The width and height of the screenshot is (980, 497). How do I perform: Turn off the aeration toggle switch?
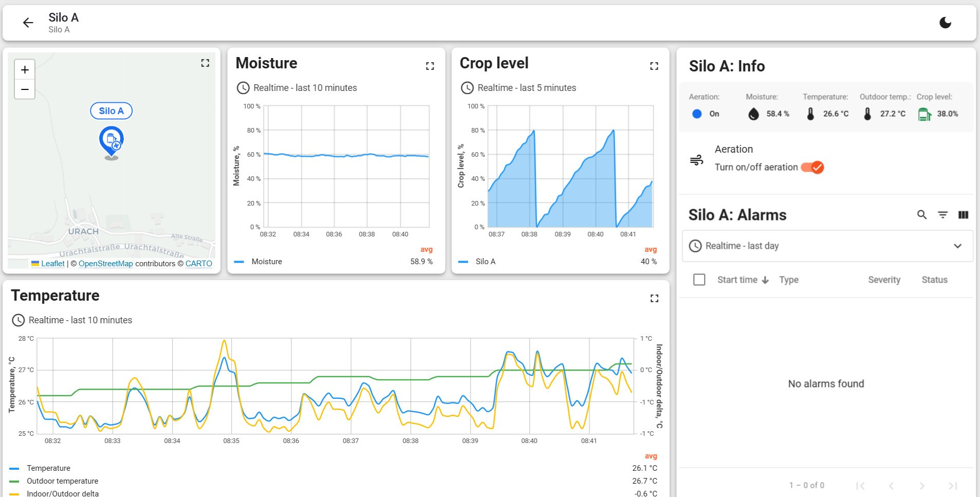click(x=812, y=168)
